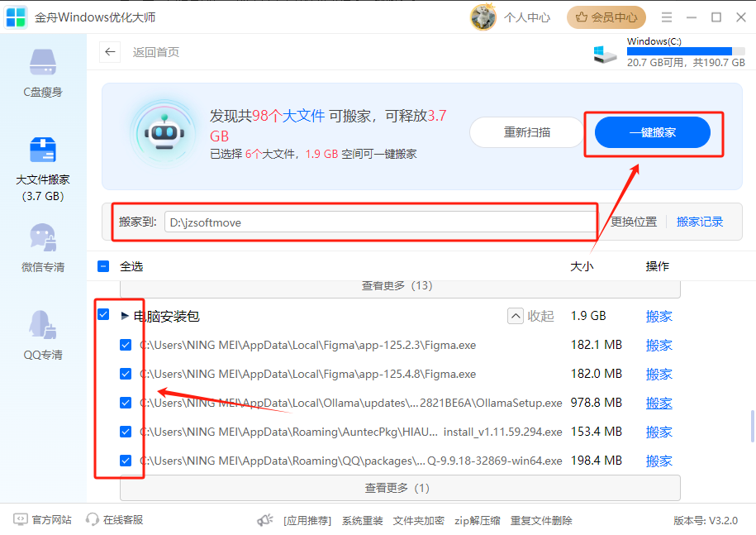Image resolution: width=756 pixels, height=535 pixels.
Task: Collapse the 电脑安装包 tree triangle
Action: point(125,316)
